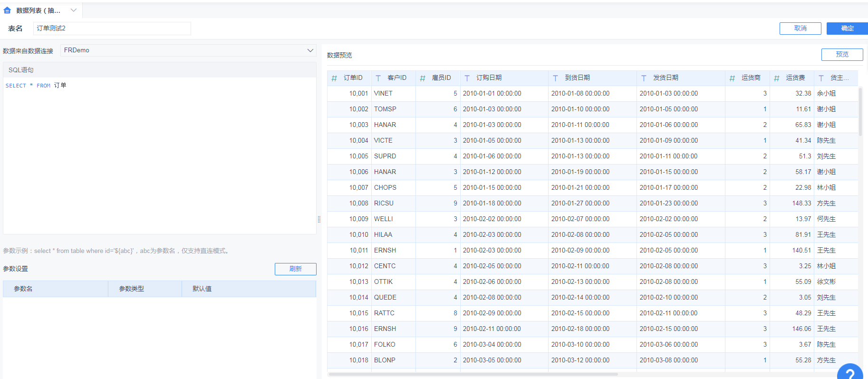Screen dimensions: 868x379
Task: Click the 参数名 column header
Action: 23,289
